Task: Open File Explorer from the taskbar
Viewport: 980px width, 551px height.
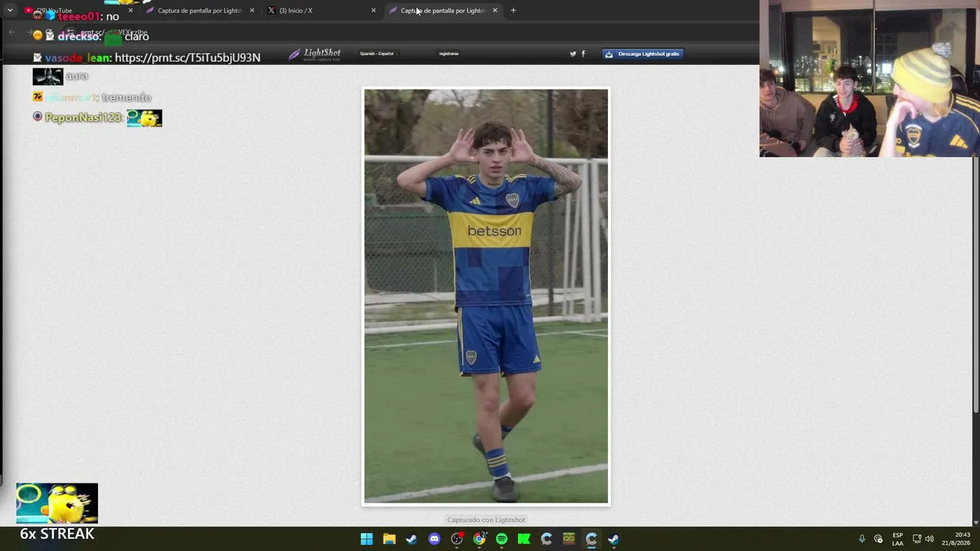Action: (389, 539)
